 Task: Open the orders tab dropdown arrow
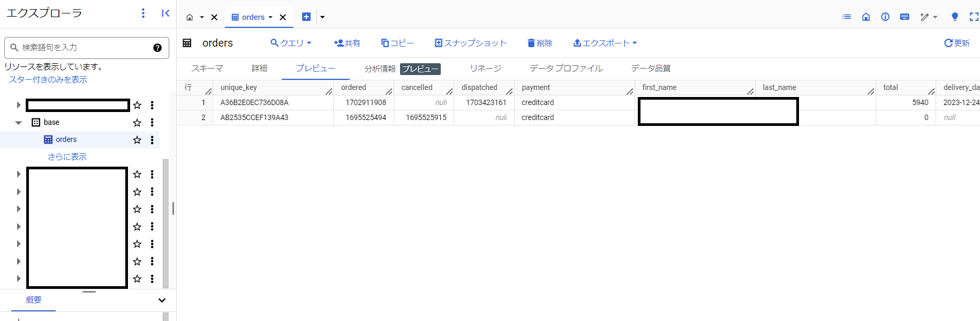(270, 17)
